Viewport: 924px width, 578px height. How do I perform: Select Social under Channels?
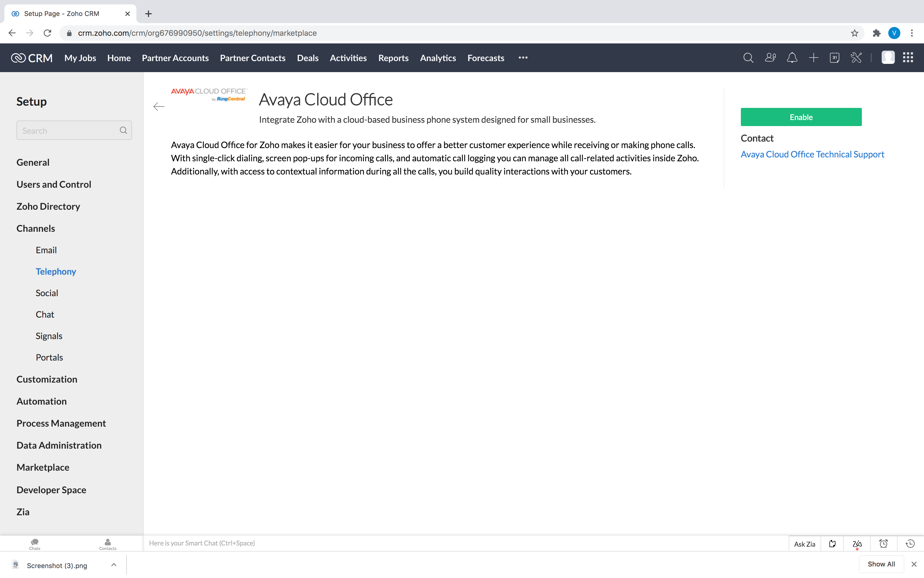click(x=46, y=293)
